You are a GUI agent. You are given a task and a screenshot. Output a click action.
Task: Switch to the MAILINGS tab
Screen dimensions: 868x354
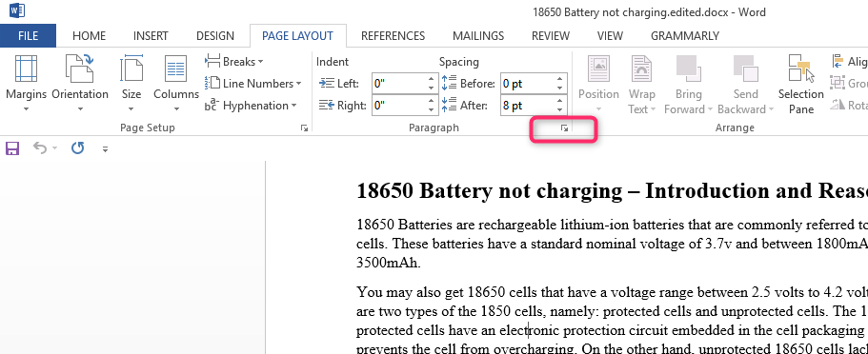pyautogui.click(x=478, y=36)
